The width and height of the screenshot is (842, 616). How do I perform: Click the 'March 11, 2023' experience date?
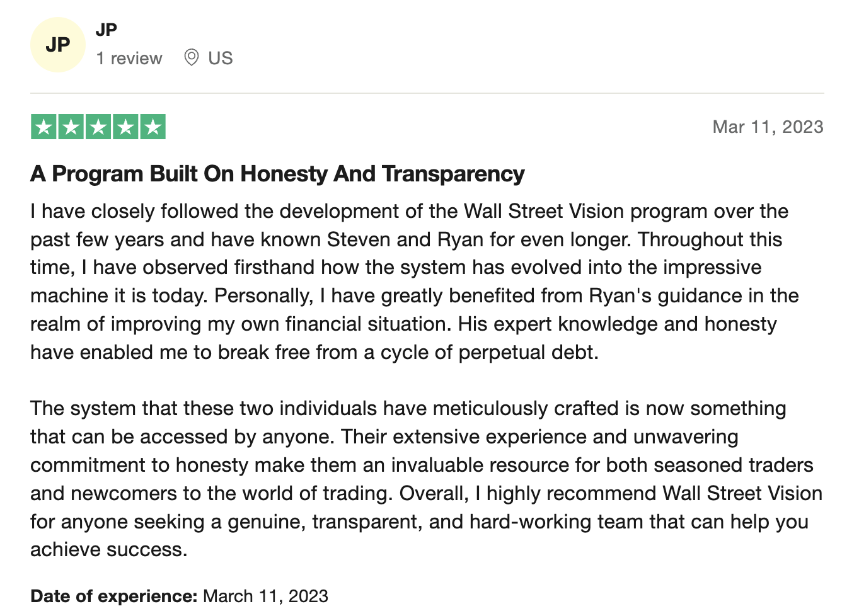click(266, 596)
